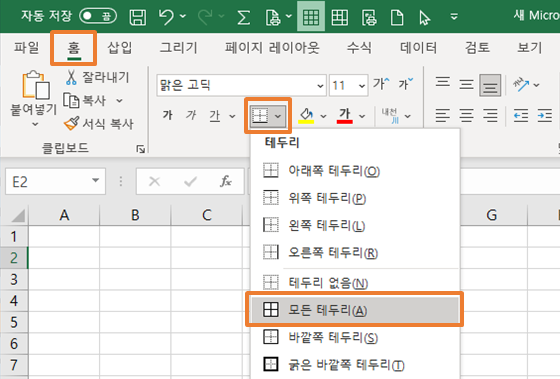Click 서식 복사 format painter
This screenshot has height=379, width=560.
(99, 124)
